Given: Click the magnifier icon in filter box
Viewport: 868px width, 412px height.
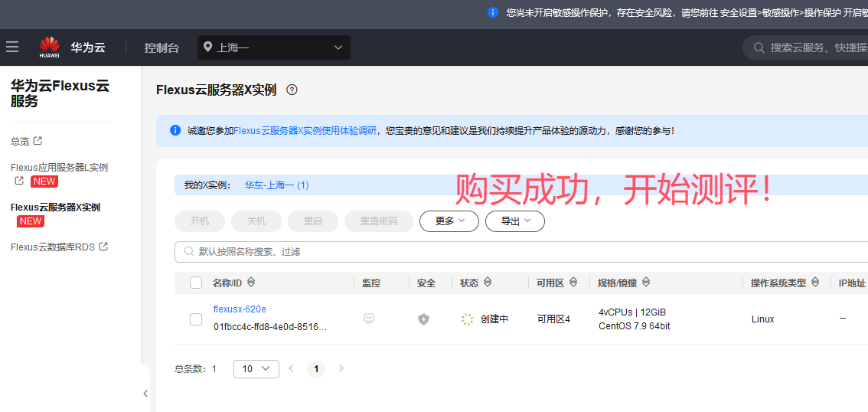Looking at the screenshot, I should click(x=188, y=251).
